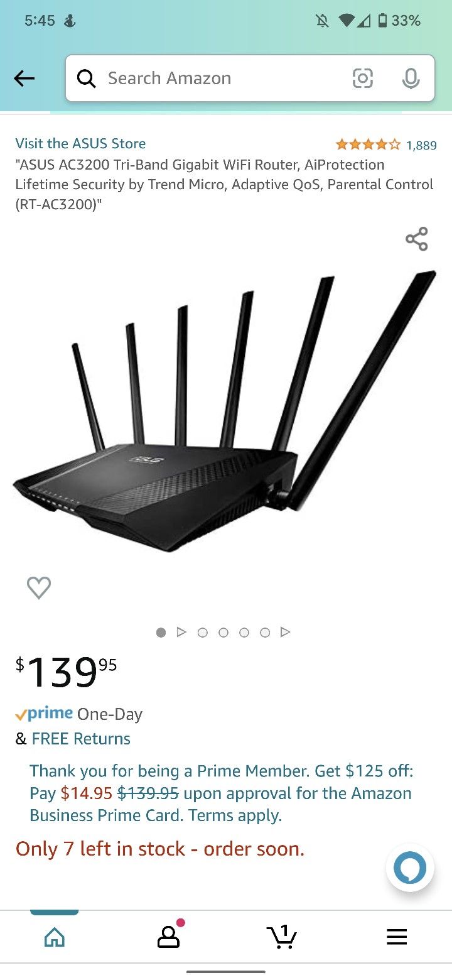Go to Home tab
This screenshot has width=452, height=980.
pos(55,937)
